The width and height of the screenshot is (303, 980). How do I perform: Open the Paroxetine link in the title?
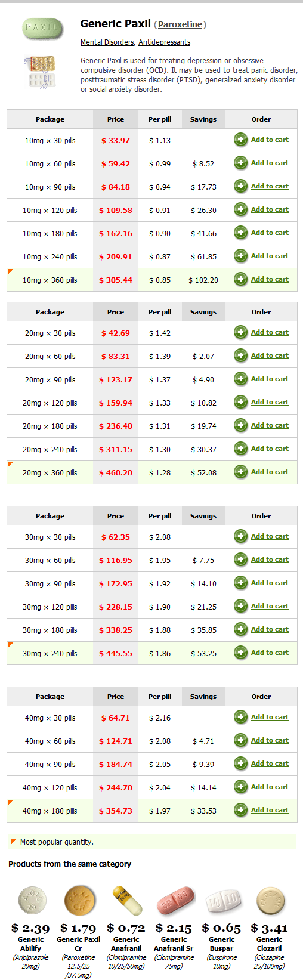(180, 25)
